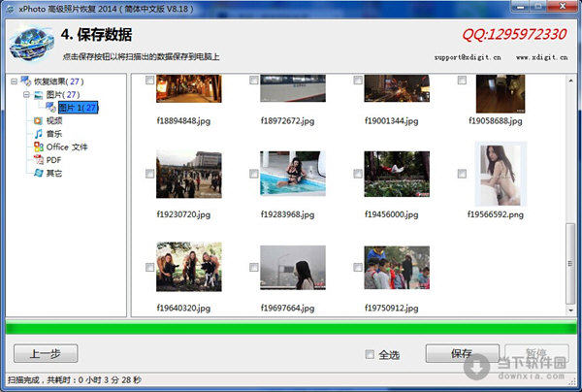Tick checkbox for f18972672.jpg
The height and width of the screenshot is (392, 582).
pyautogui.click(x=254, y=81)
